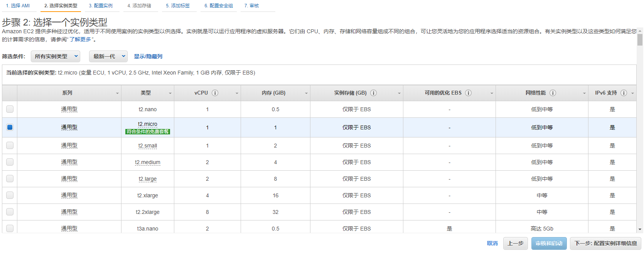Image resolution: width=644 pixels, height=256 pixels.
Task: Follow the 了解更多 link
Action: coord(80,39)
